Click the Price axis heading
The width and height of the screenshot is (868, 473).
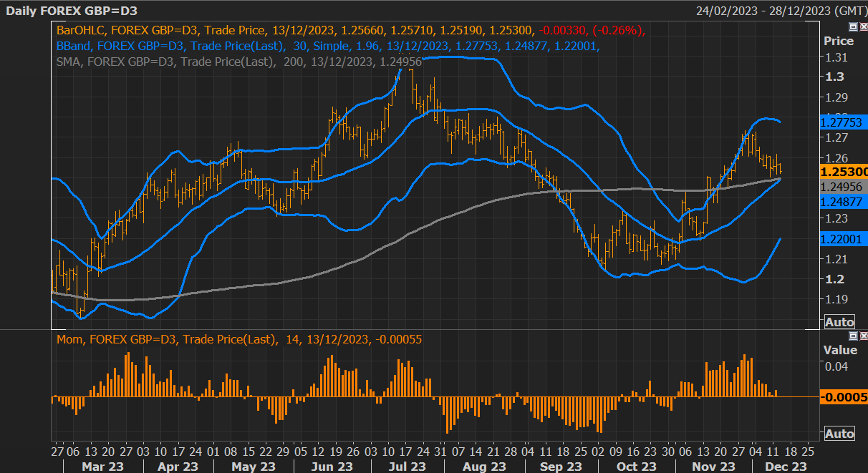(839, 41)
